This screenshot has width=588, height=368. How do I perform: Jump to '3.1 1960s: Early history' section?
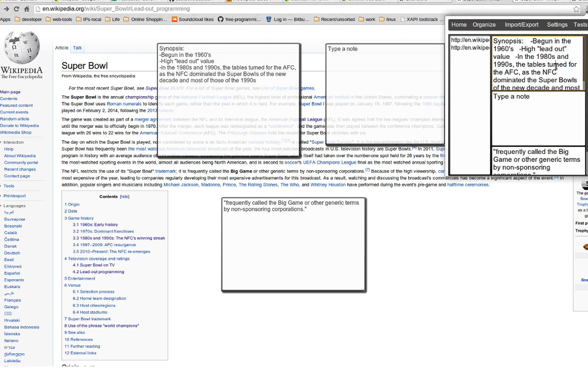(95, 224)
